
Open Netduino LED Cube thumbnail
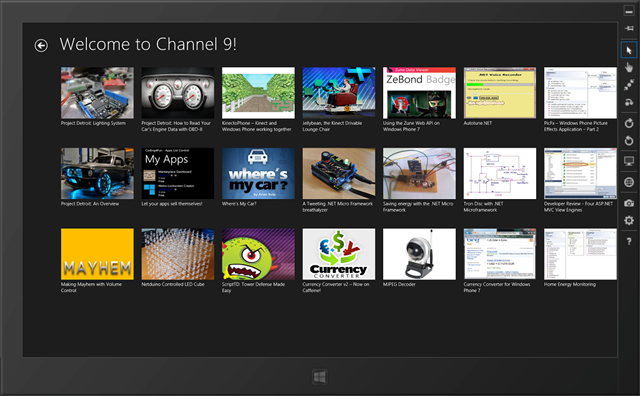point(178,254)
